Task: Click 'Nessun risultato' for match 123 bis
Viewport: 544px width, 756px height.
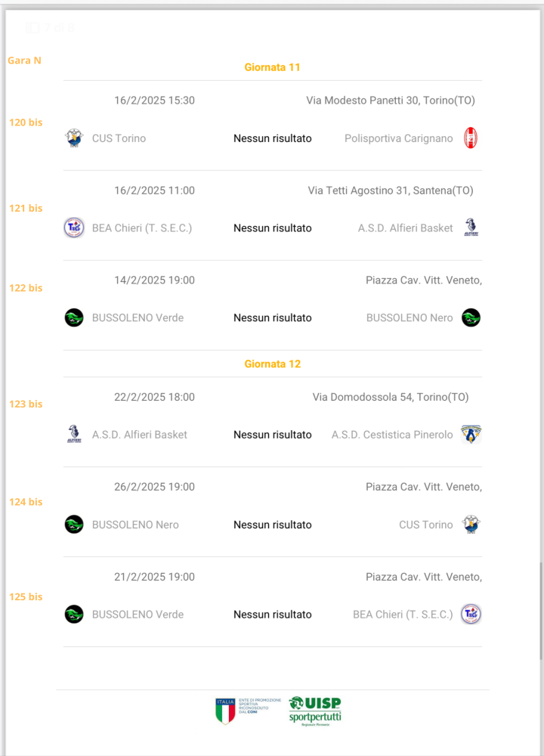Action: 272,435
